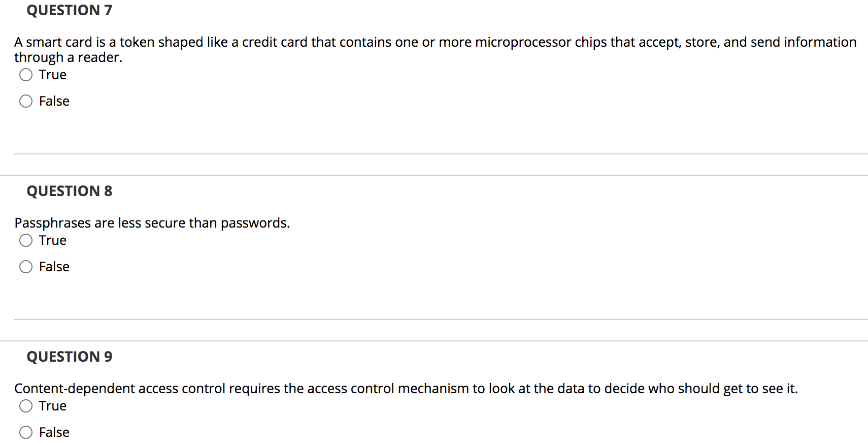
Task: Click the 'True' label text in Question 8
Action: pos(53,240)
